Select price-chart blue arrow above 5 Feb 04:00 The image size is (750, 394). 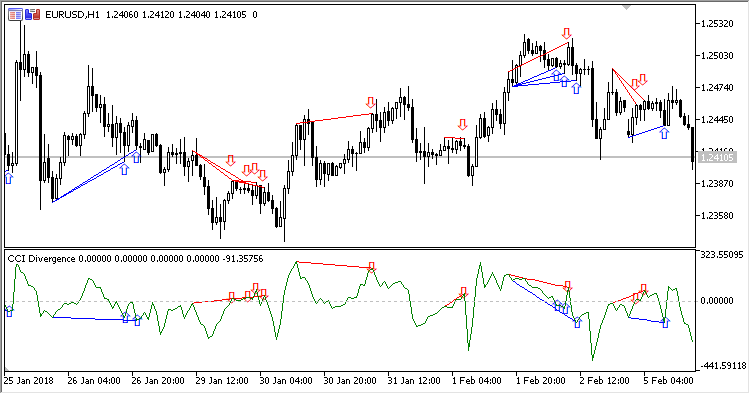point(664,133)
